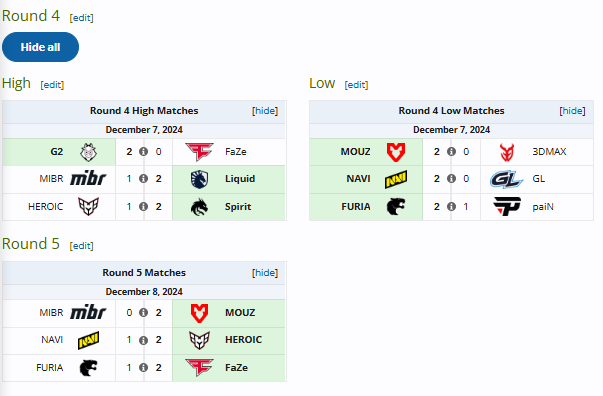
Task: Open match info for NAVI vs HEROIC
Action: click(143, 340)
